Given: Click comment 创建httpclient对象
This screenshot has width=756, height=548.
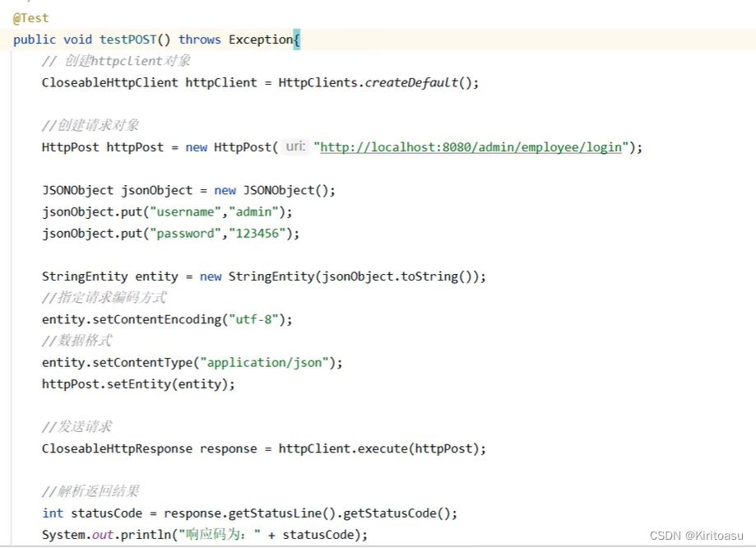Looking at the screenshot, I should 116,61.
